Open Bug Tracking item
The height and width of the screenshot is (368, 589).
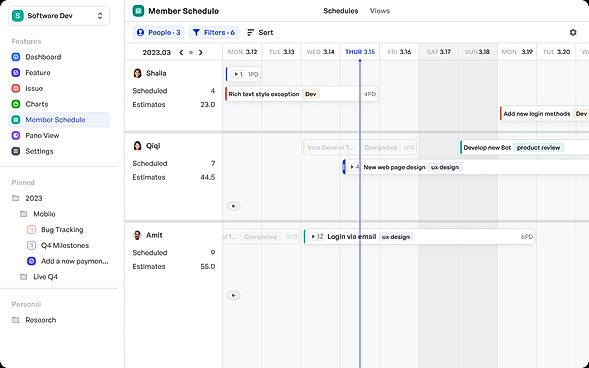pyautogui.click(x=62, y=230)
